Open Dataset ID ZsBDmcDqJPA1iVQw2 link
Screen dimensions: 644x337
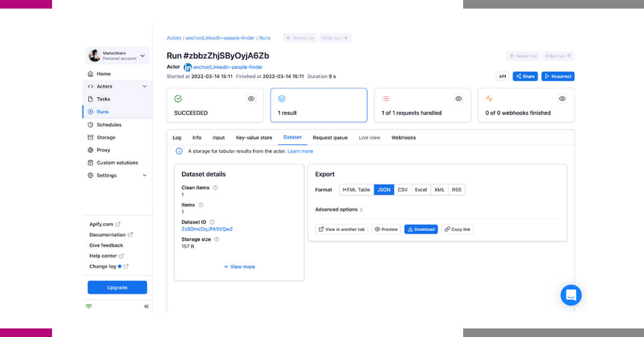coord(207,229)
